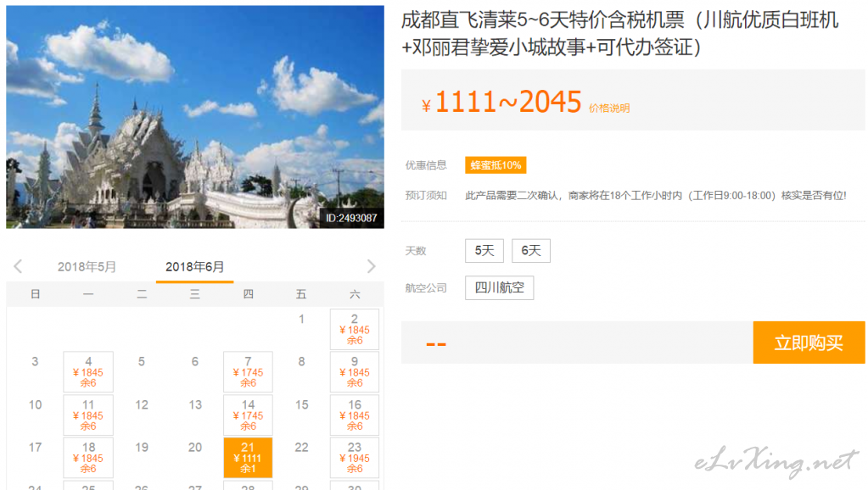Click unpriced date 8 in June
868x490 pixels.
pyautogui.click(x=301, y=362)
